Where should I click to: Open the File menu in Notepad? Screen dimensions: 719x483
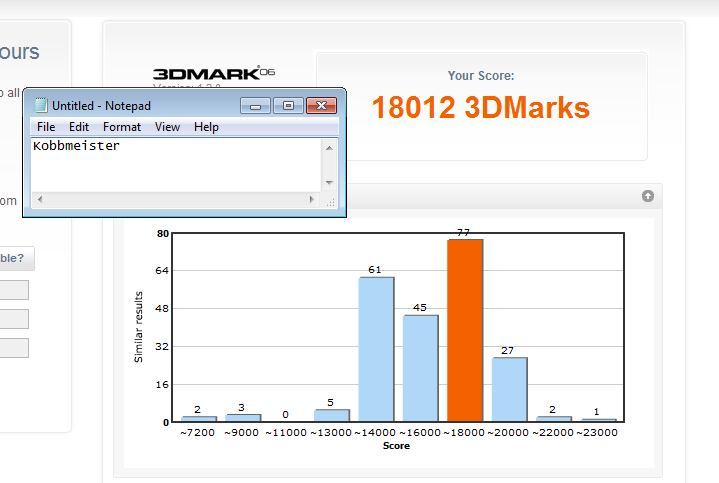(46, 127)
